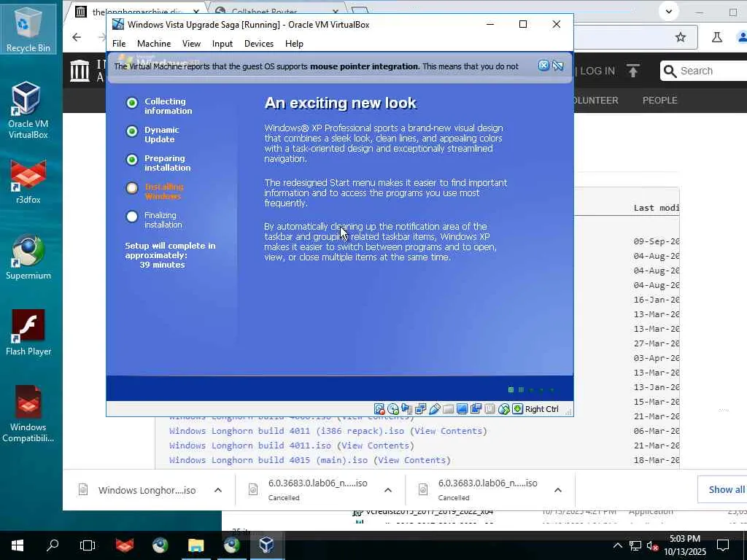Open File Explorer from the taskbar
This screenshot has height=560, width=747.
pyautogui.click(x=196, y=545)
